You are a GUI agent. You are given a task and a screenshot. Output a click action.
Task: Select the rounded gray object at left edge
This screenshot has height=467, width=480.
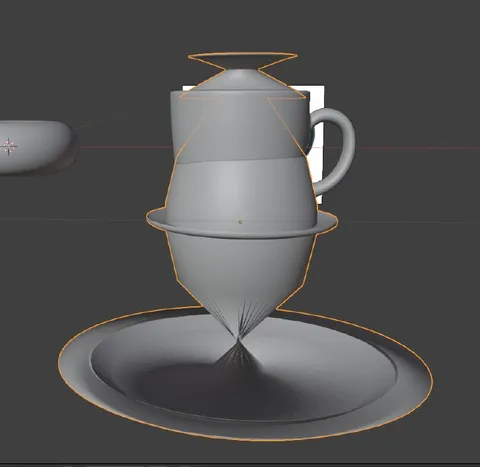[36, 147]
